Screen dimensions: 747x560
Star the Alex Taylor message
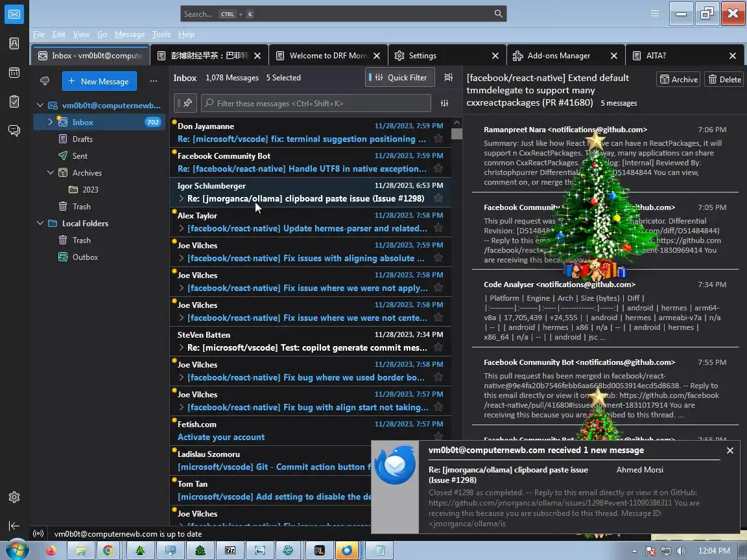coord(438,228)
